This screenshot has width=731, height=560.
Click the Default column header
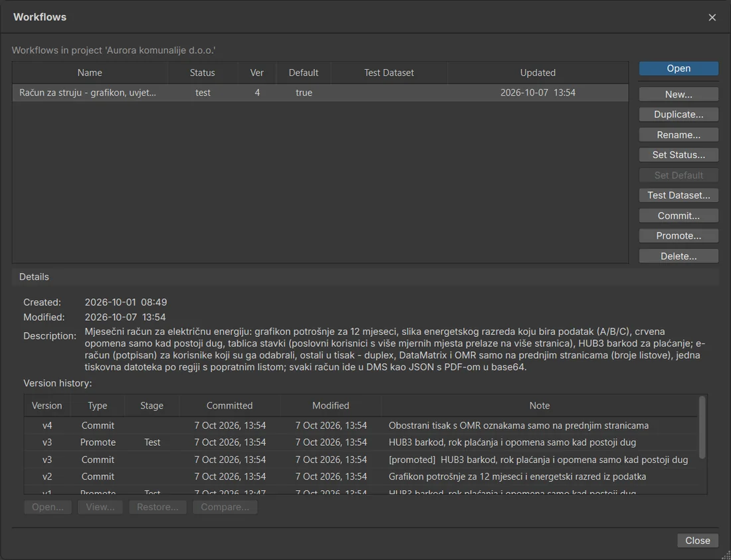pos(304,72)
